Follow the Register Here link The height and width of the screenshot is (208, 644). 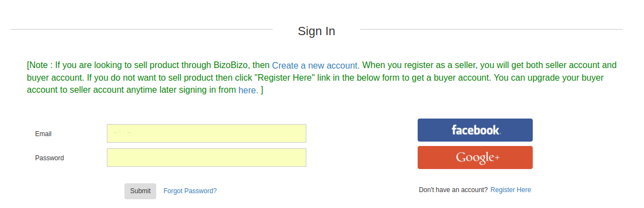coord(510,190)
